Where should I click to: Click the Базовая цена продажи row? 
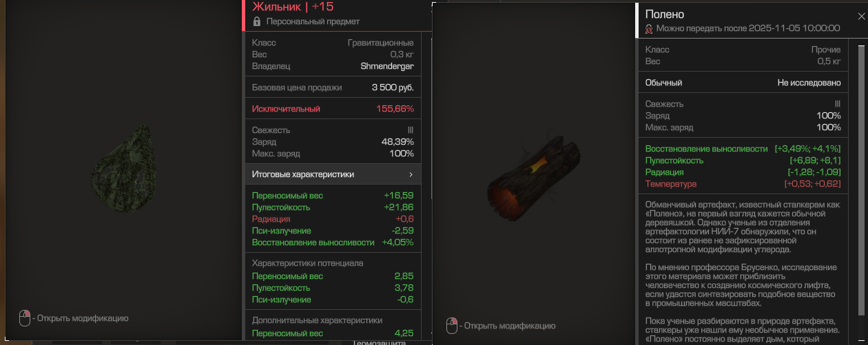(x=333, y=87)
